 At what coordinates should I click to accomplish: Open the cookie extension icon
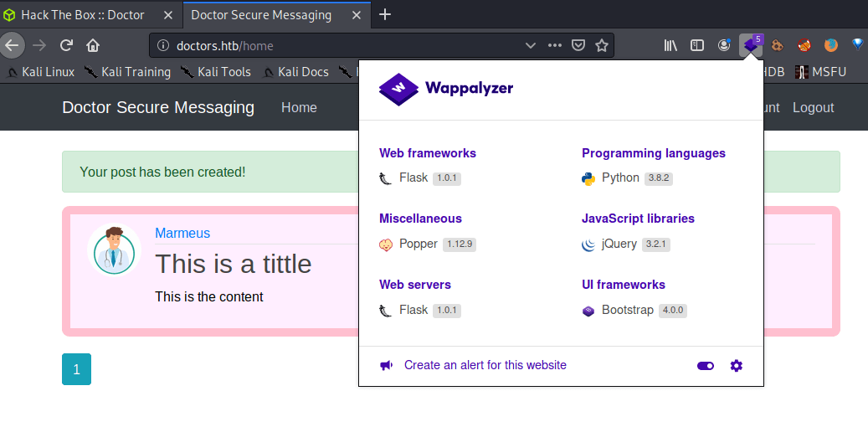(x=778, y=45)
